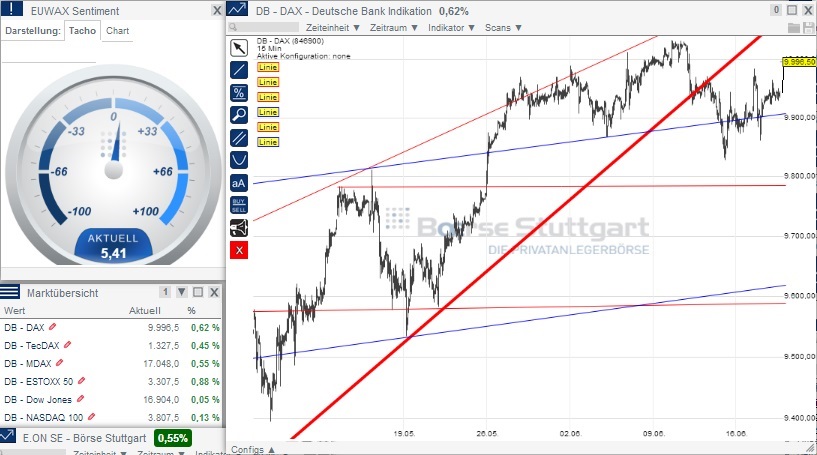Select the arrow pointer tool in chart toolbar
The width and height of the screenshot is (817, 455).
point(239,48)
